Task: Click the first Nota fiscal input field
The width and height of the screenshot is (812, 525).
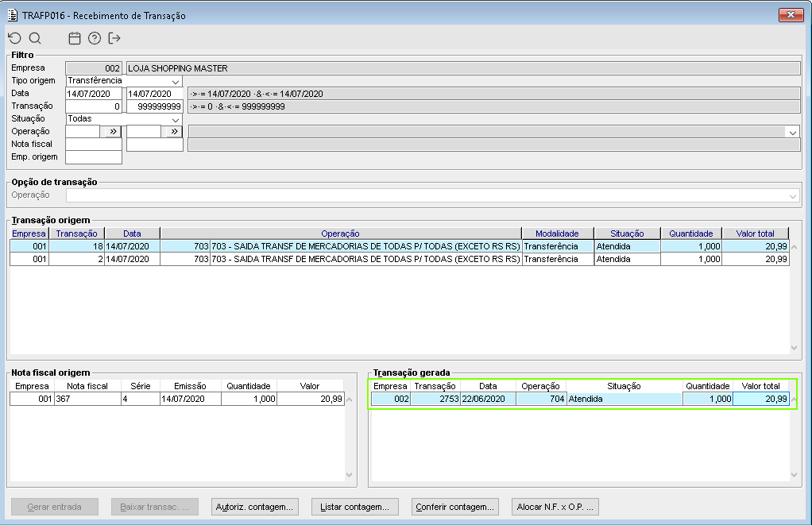Action: 94,145
